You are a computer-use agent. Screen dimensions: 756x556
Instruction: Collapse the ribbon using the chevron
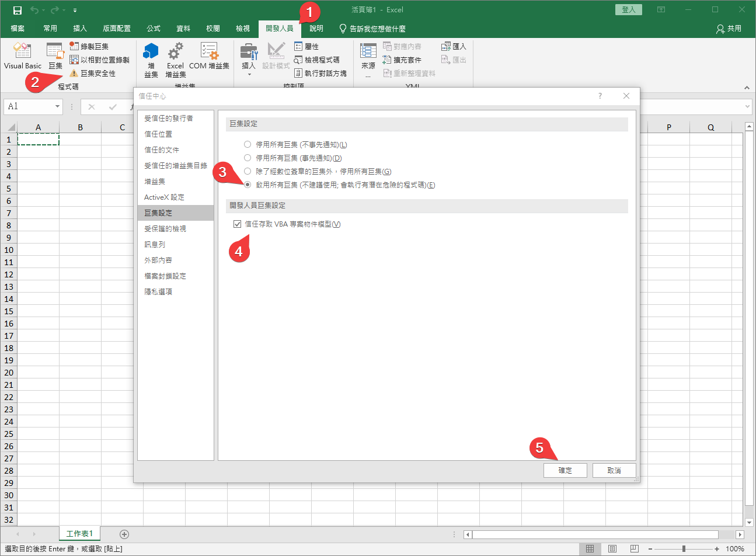pyautogui.click(x=746, y=88)
